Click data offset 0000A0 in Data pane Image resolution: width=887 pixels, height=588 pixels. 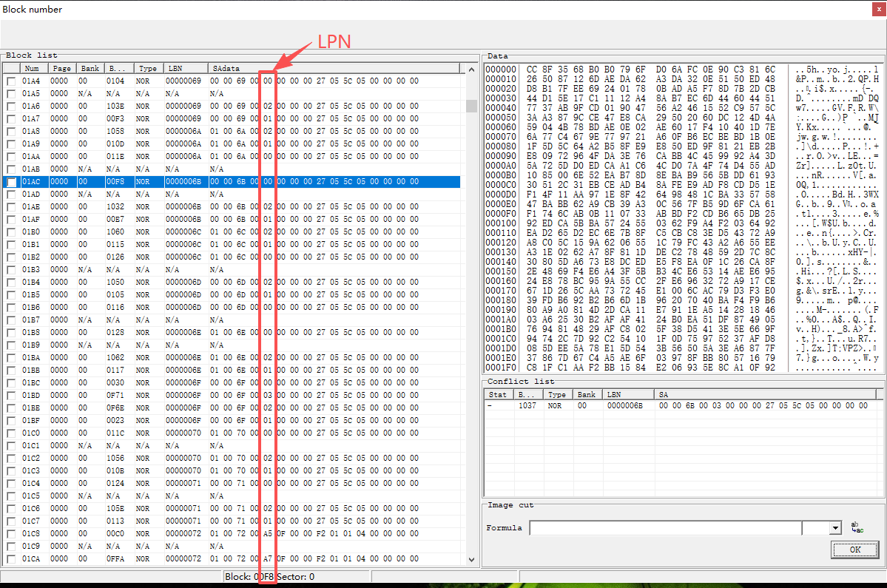pos(501,166)
